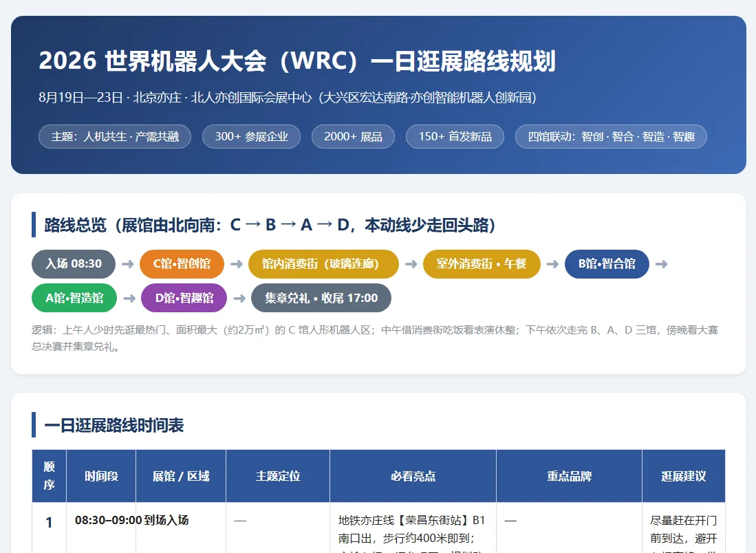The image size is (756, 553).
Task: Click the 逛展建议 column header
Action: tap(684, 476)
